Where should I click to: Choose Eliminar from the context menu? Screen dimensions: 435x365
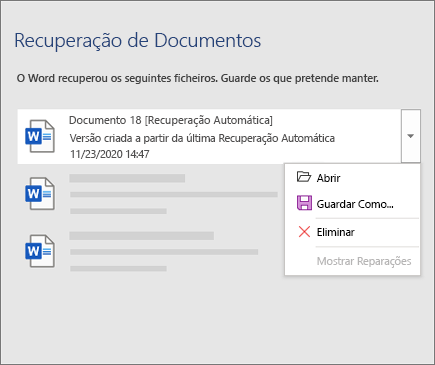352,232
